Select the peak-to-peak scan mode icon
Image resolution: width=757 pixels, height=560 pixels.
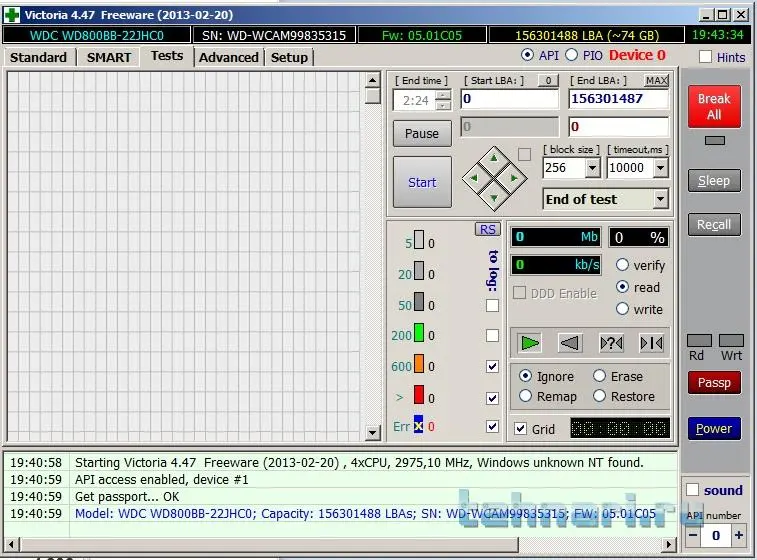[x=651, y=343]
